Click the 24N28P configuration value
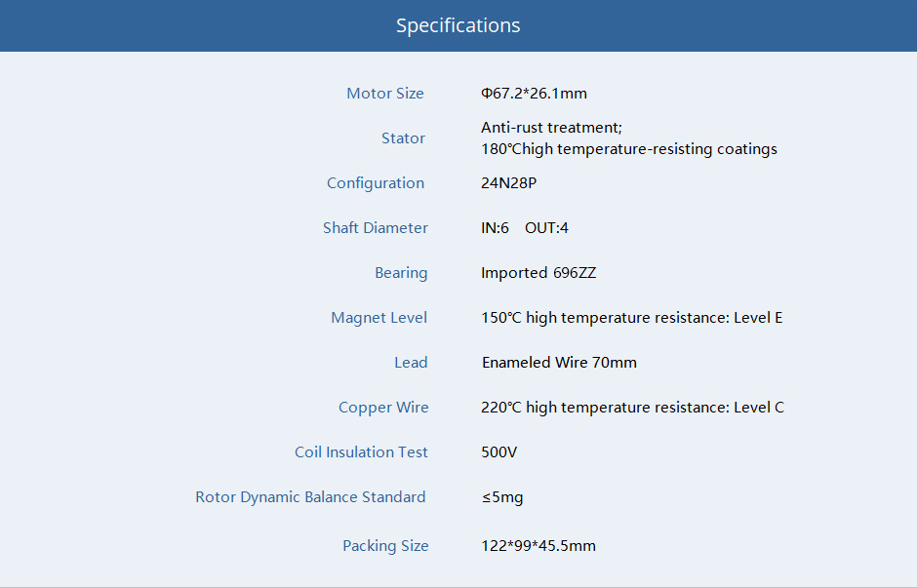The height and width of the screenshot is (588, 917). pos(509,183)
